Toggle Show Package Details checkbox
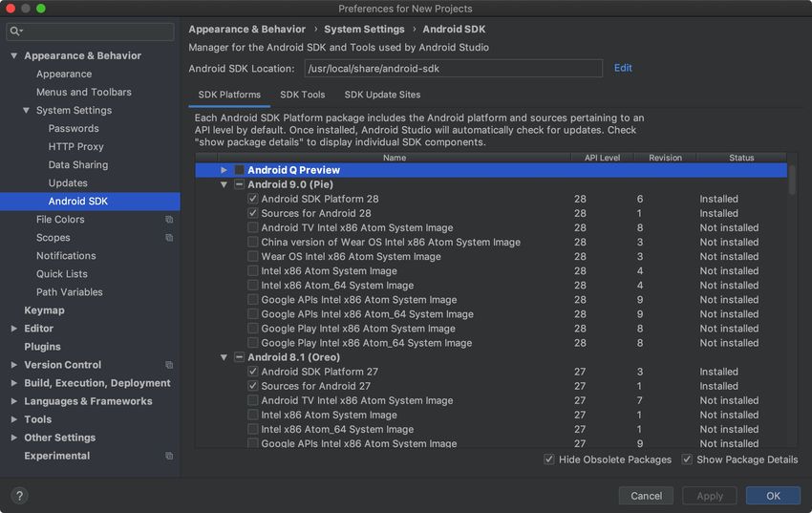Viewport: 812px width, 513px height. coord(687,460)
